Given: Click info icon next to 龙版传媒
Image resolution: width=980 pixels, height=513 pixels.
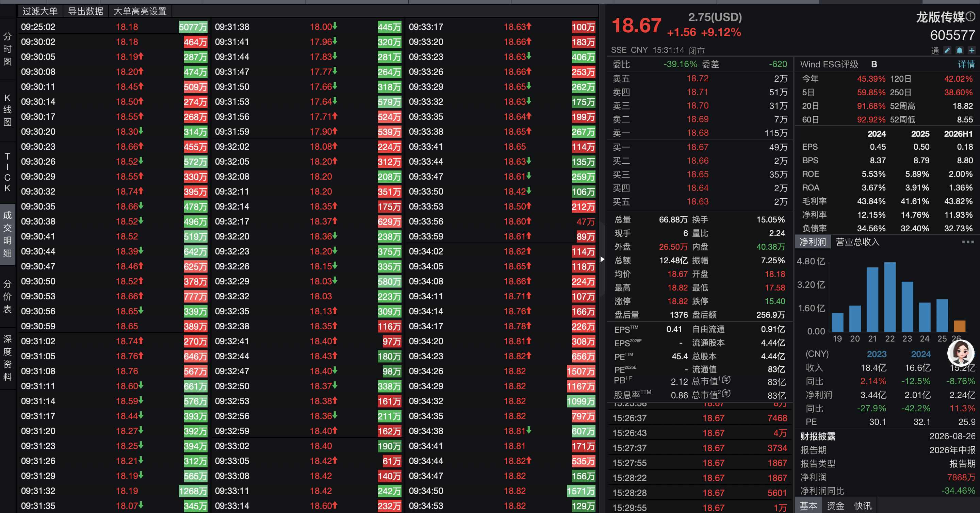Looking at the screenshot, I should coord(970,16).
